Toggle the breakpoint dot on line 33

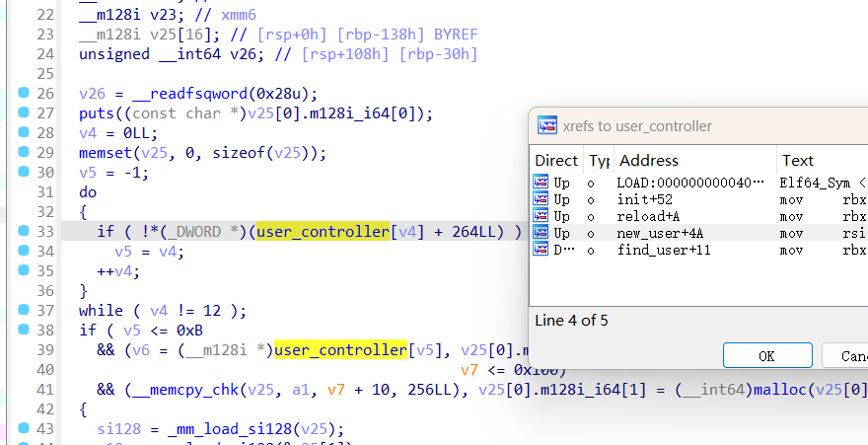25,231
